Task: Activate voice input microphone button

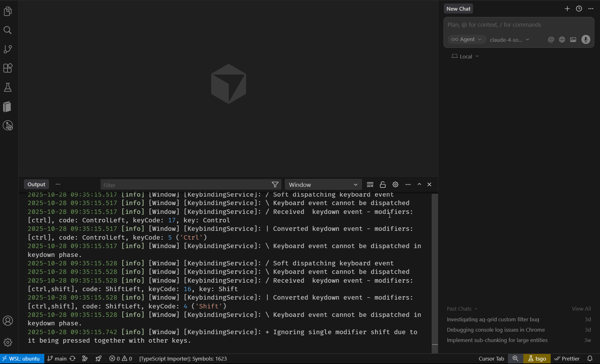Action: pyautogui.click(x=586, y=40)
